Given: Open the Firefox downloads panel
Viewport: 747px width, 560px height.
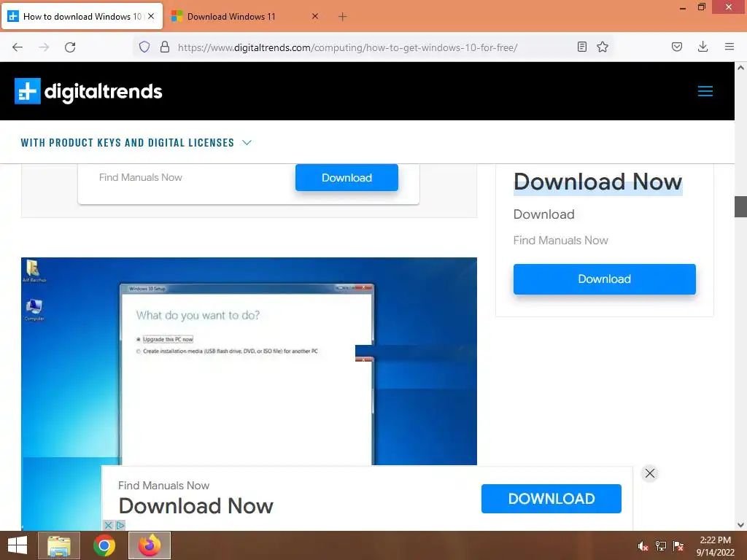Looking at the screenshot, I should tap(703, 47).
